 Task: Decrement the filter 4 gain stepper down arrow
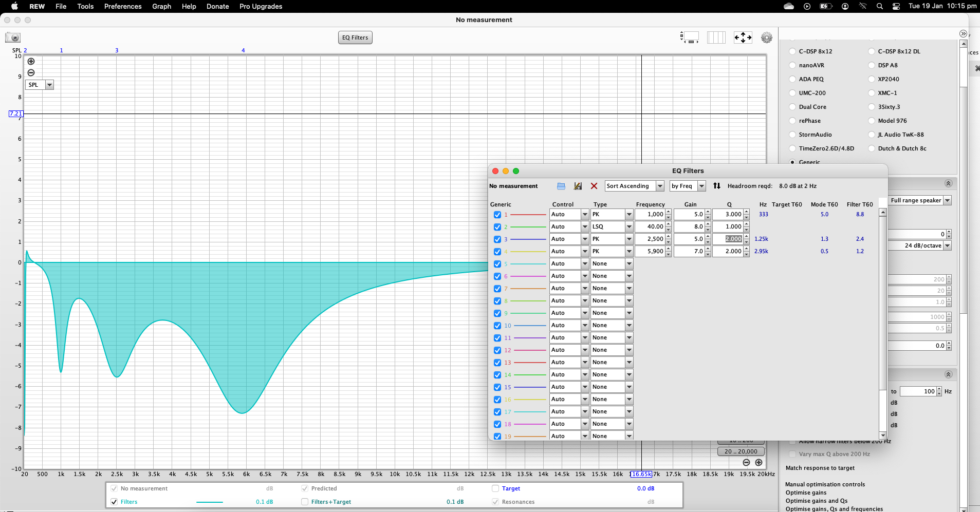tap(708, 254)
